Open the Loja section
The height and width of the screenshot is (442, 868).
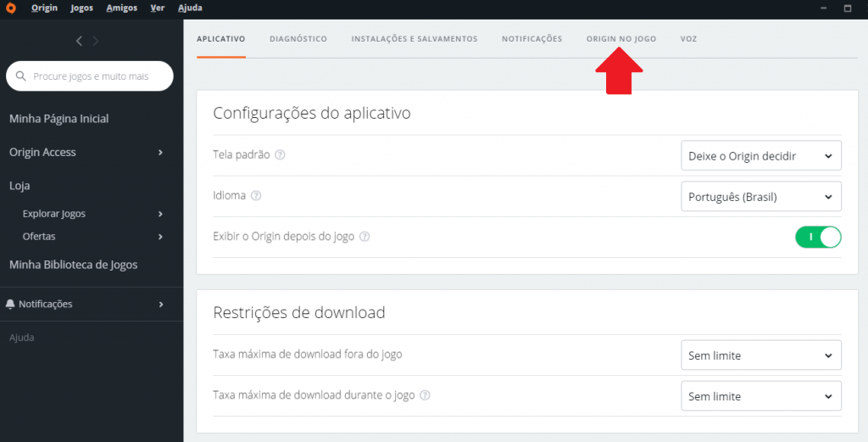tap(19, 186)
